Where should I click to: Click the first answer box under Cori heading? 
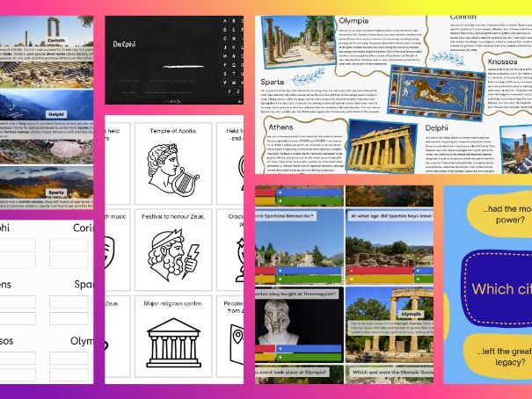tap(69, 245)
